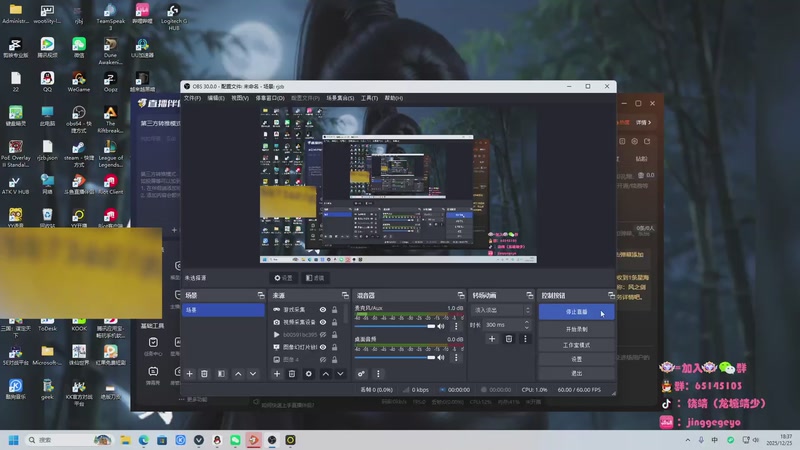Remove the transition with the trash icon

tap(509, 339)
